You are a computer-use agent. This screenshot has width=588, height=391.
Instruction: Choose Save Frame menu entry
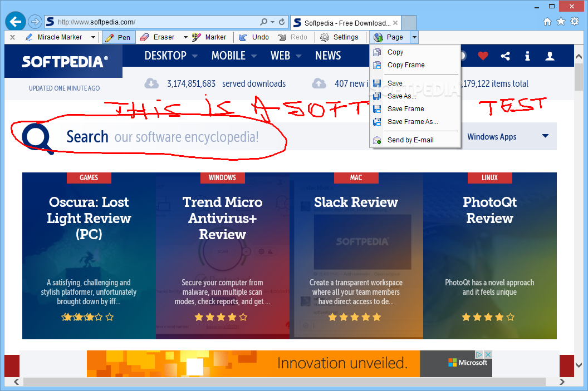point(415,108)
